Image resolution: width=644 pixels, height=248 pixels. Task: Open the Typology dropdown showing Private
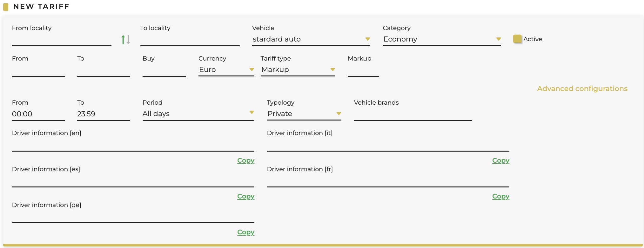(x=304, y=114)
